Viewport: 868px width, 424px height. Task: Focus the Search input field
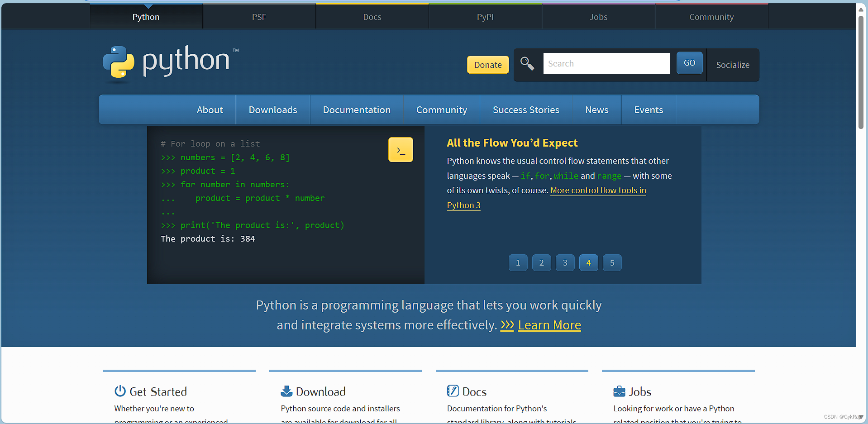606,63
